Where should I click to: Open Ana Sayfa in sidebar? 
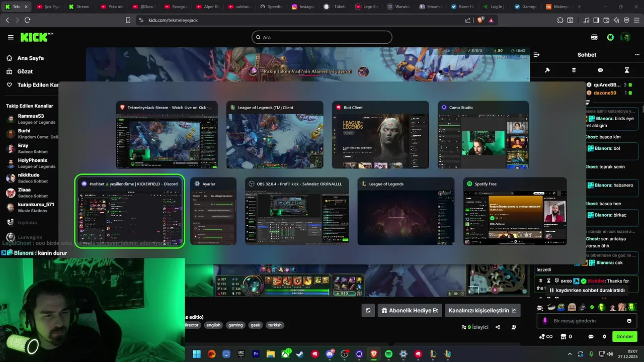pyautogui.click(x=30, y=58)
